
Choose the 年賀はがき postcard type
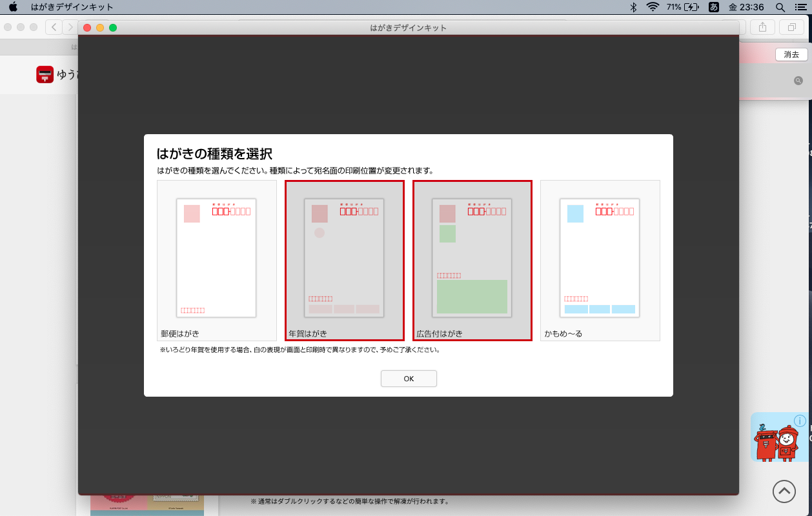tap(345, 261)
